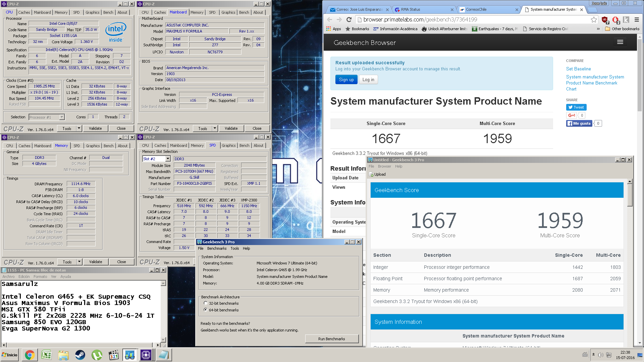Open the Caches tab in top-left CPU-Z

(x=24, y=12)
